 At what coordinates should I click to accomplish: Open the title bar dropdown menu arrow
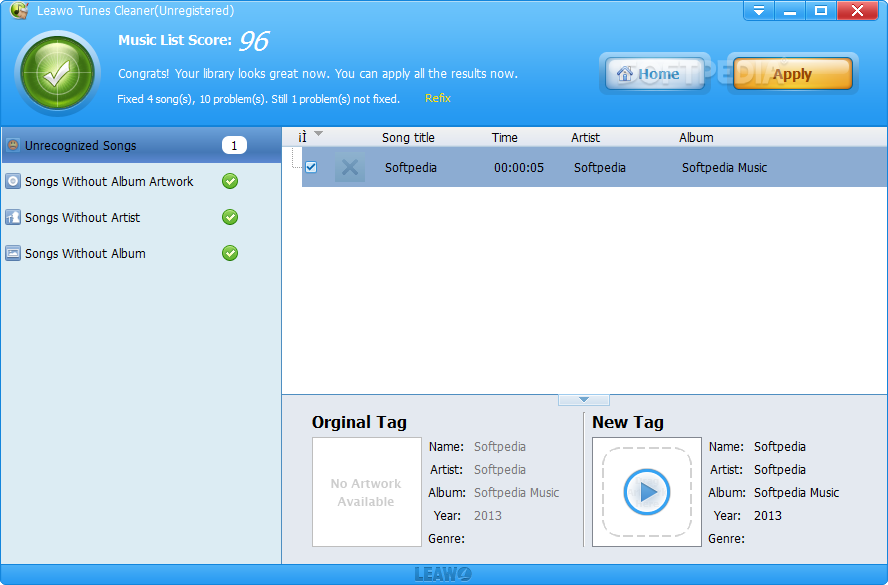coord(758,11)
